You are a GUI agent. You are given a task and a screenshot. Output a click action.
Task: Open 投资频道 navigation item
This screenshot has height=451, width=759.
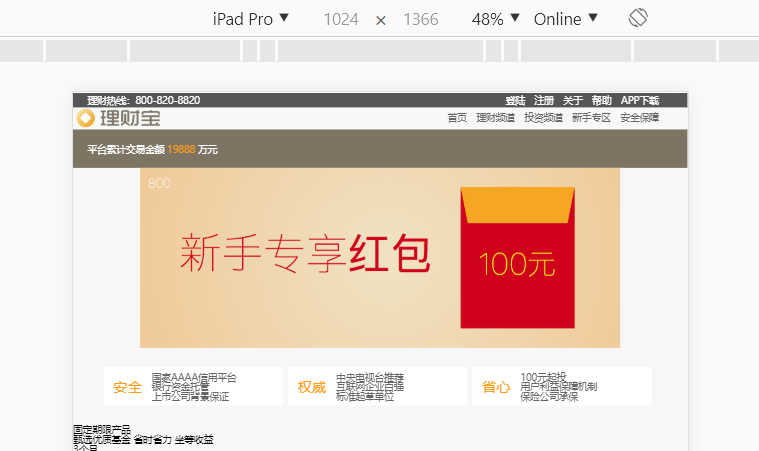click(x=543, y=118)
